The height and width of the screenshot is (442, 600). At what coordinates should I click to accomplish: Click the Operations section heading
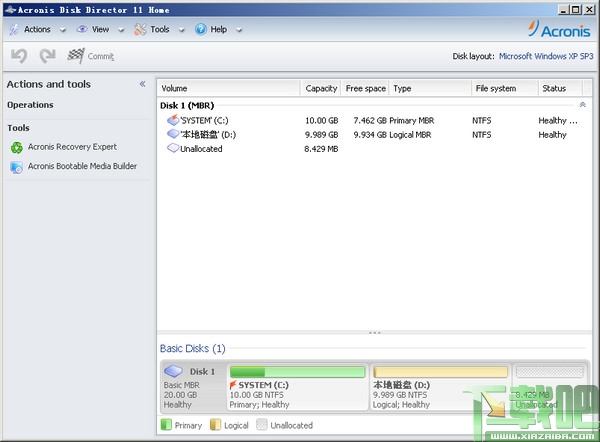[30, 105]
